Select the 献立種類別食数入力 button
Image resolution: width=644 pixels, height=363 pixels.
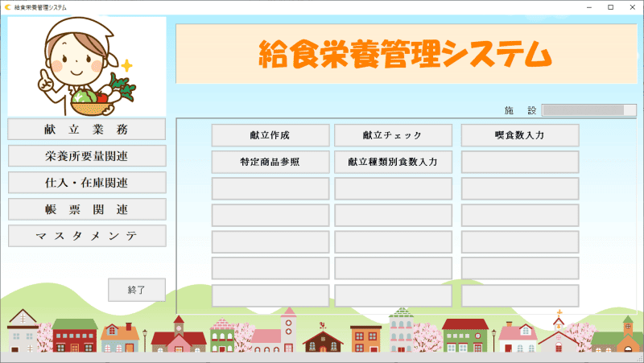(393, 162)
